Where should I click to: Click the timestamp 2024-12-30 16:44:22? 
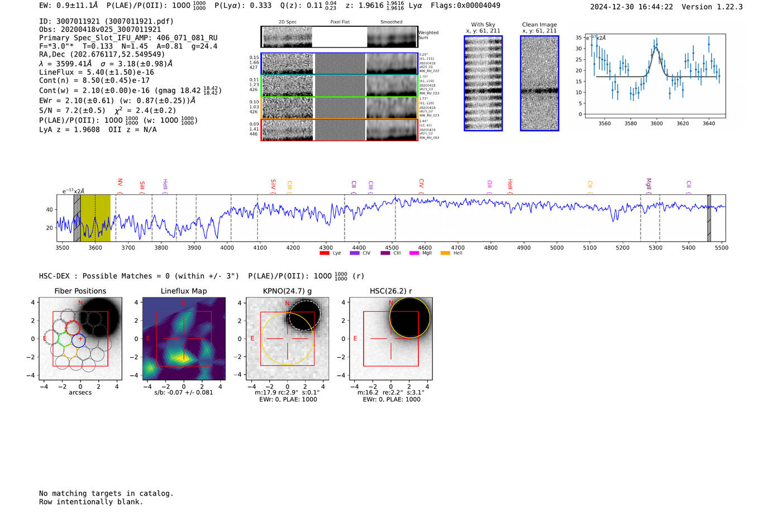pos(631,7)
